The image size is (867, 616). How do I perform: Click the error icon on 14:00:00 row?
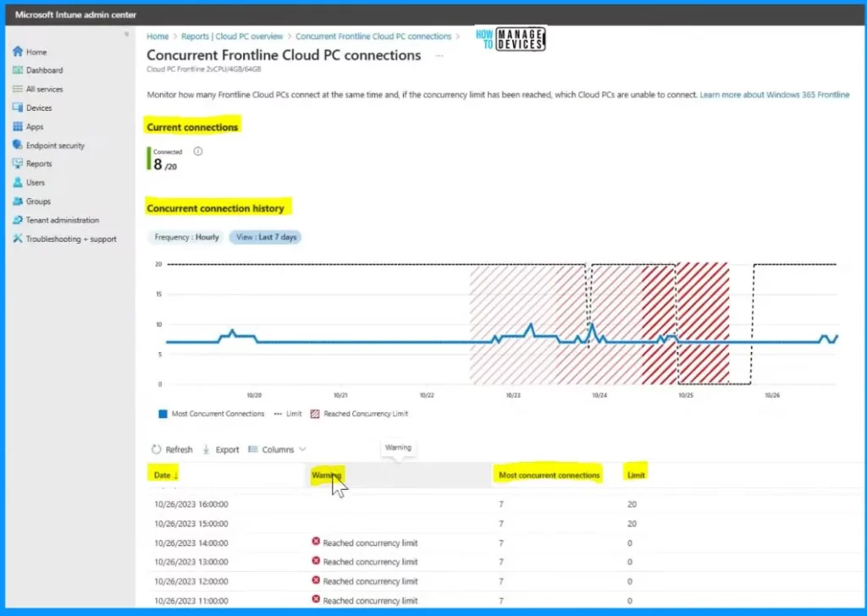click(x=316, y=542)
